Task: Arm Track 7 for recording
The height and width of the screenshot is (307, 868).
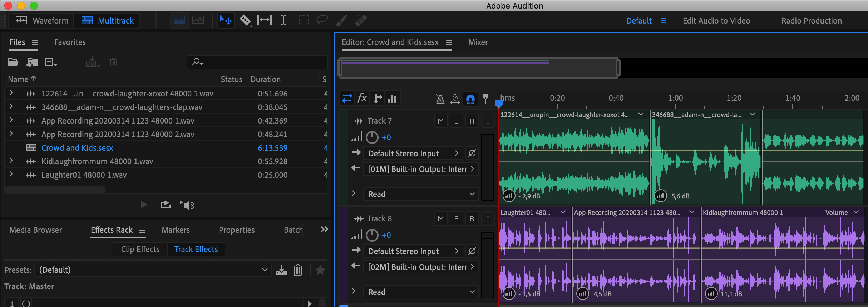Action: (x=472, y=121)
